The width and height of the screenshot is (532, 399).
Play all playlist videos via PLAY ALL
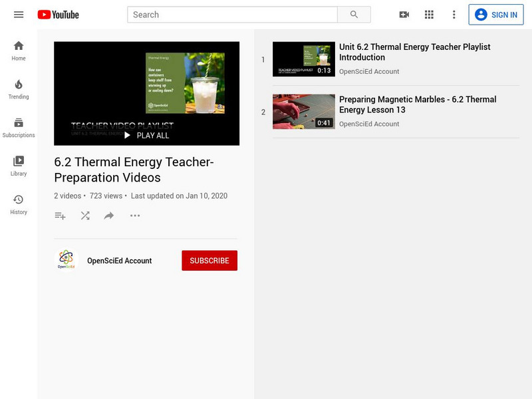coord(146,135)
